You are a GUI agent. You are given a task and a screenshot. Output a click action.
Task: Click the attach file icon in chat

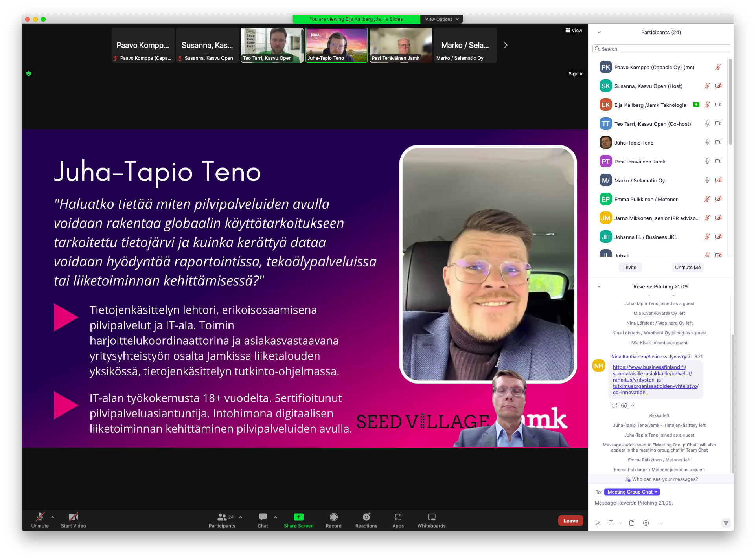pos(632,523)
